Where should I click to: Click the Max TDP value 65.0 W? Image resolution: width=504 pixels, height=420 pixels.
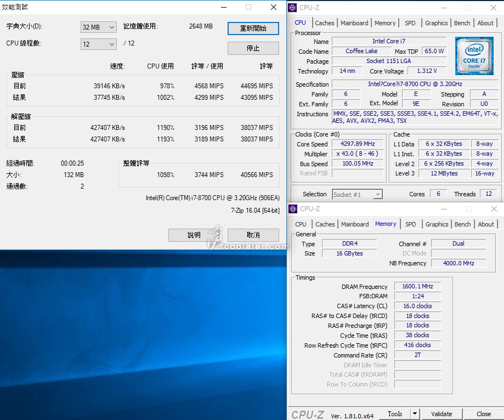(x=434, y=51)
